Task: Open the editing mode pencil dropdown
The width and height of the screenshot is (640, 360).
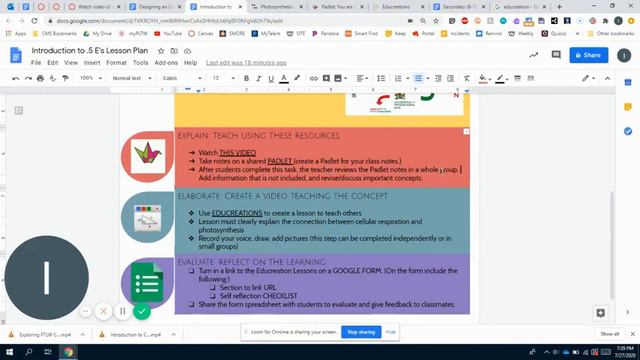Action: click(588, 78)
